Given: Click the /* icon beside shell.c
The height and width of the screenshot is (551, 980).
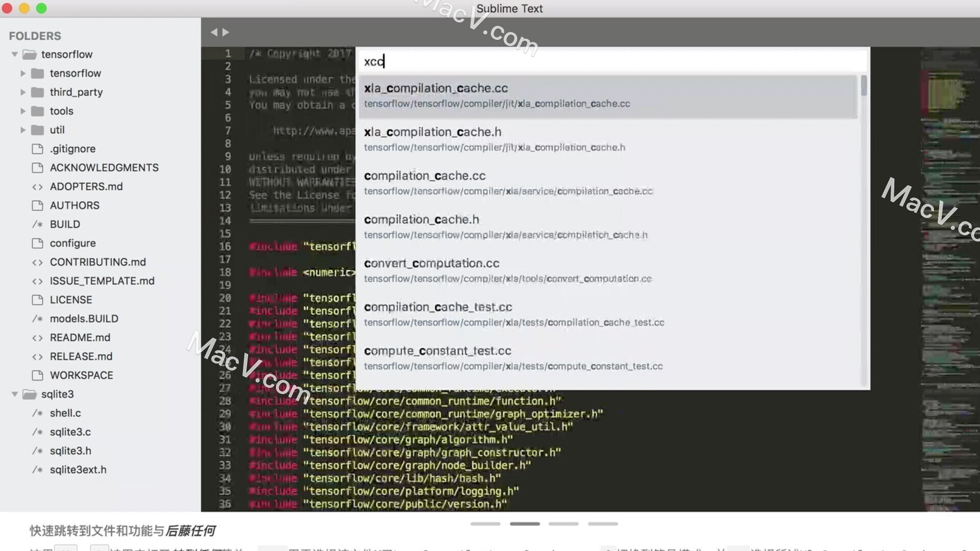Looking at the screenshot, I should 38,413.
